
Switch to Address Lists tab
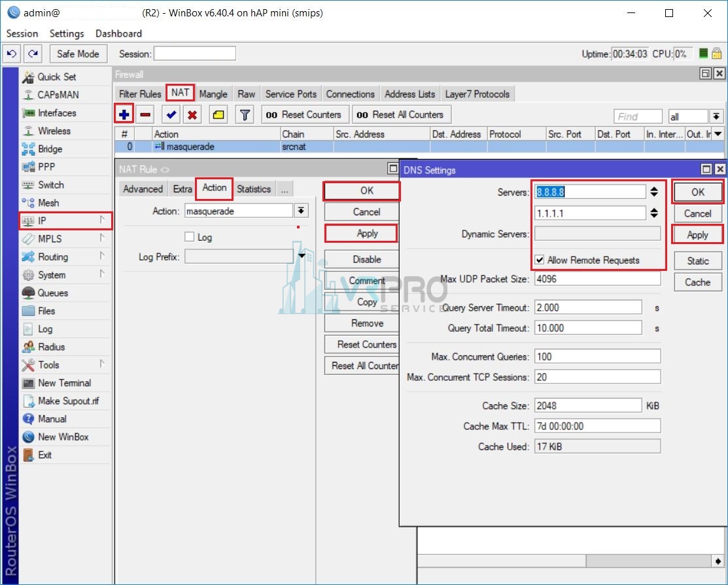click(410, 94)
